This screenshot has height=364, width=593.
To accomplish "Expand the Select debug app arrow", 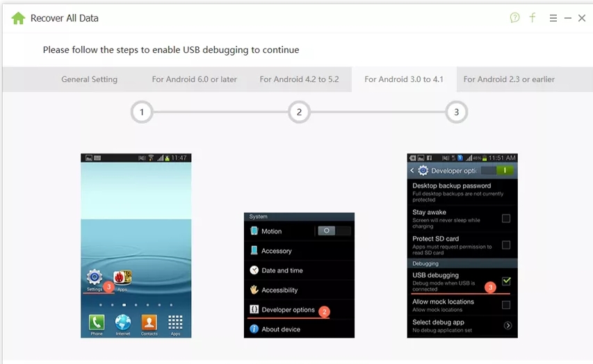I will (x=507, y=325).
